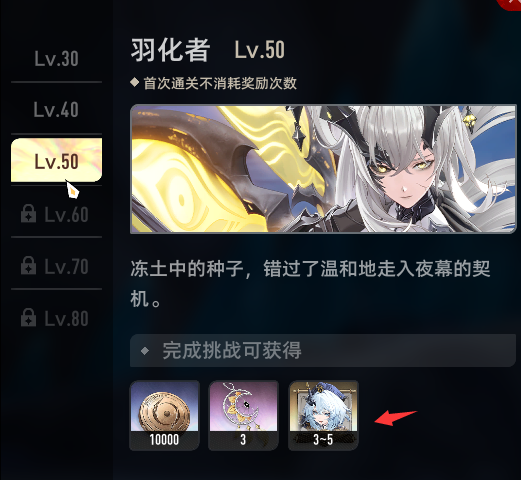Click the boss description text 冻土中的种子
The width and height of the screenshot is (521, 480).
pos(310,283)
